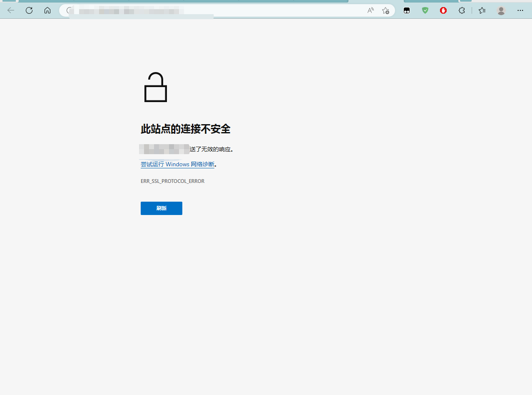The width and height of the screenshot is (532, 395).
Task: Open the Settings and more menu
Action: tap(520, 10)
